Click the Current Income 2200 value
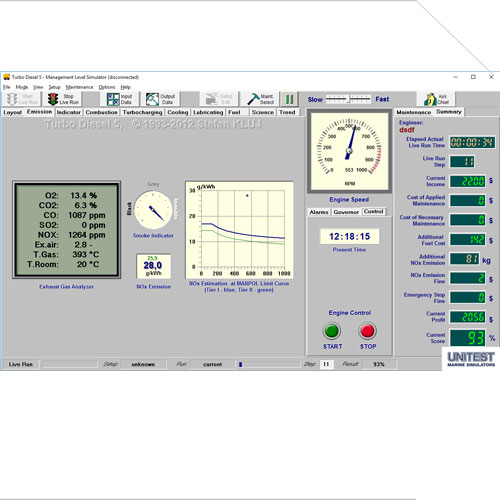 tap(468, 181)
